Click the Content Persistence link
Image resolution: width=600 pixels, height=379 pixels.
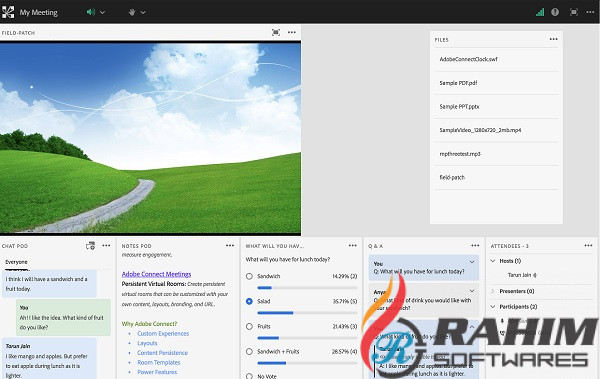click(x=163, y=353)
